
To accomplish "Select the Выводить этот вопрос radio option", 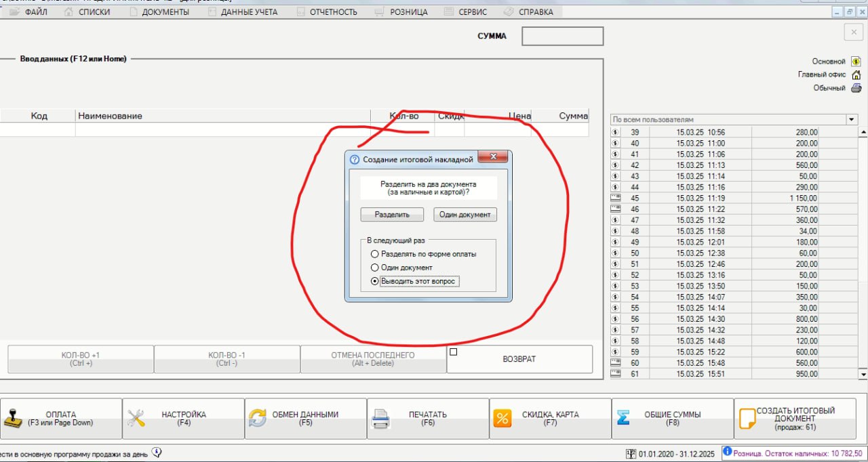I will tap(375, 281).
